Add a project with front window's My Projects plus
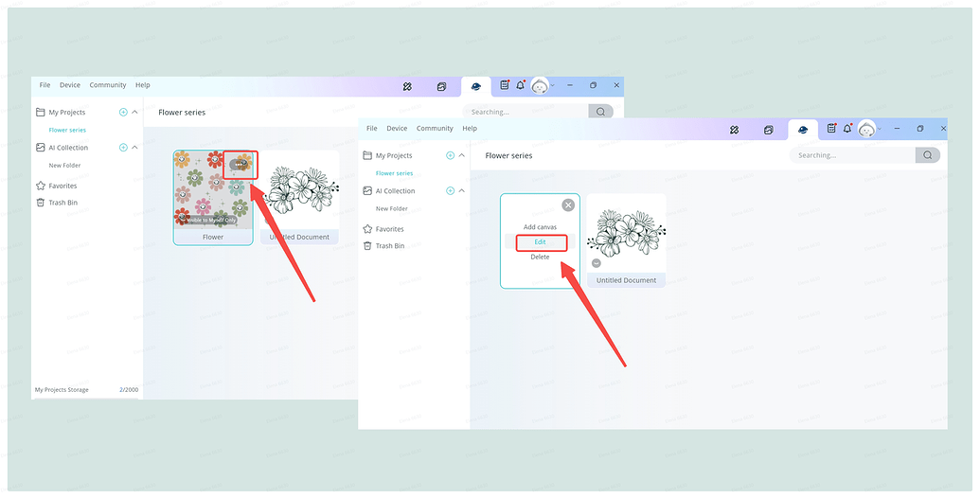Image resolution: width=980 pixels, height=498 pixels. (x=450, y=155)
